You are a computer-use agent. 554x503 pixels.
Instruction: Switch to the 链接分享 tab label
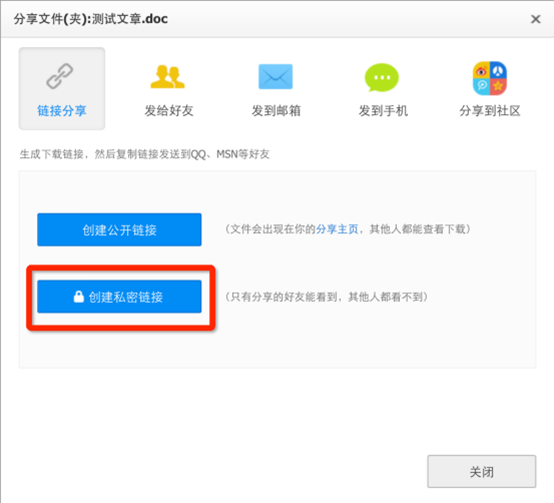(x=62, y=111)
